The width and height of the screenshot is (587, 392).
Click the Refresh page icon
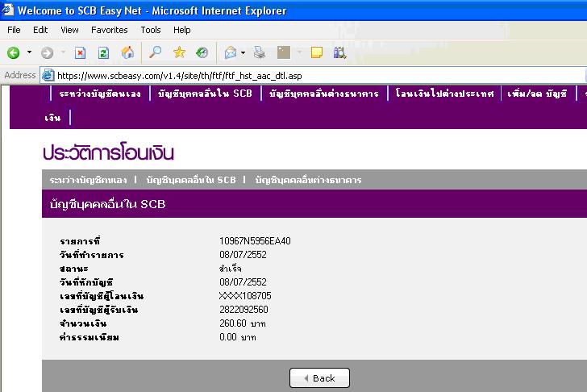point(103,52)
